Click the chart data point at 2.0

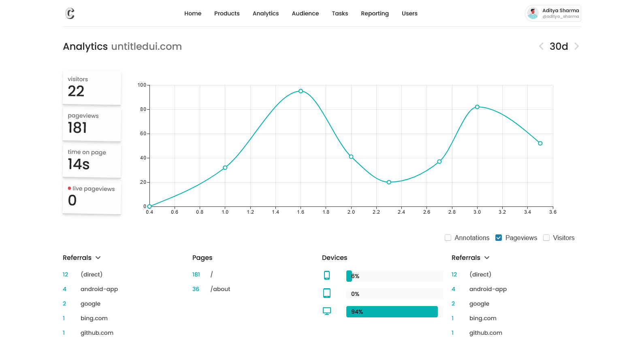[x=351, y=157]
